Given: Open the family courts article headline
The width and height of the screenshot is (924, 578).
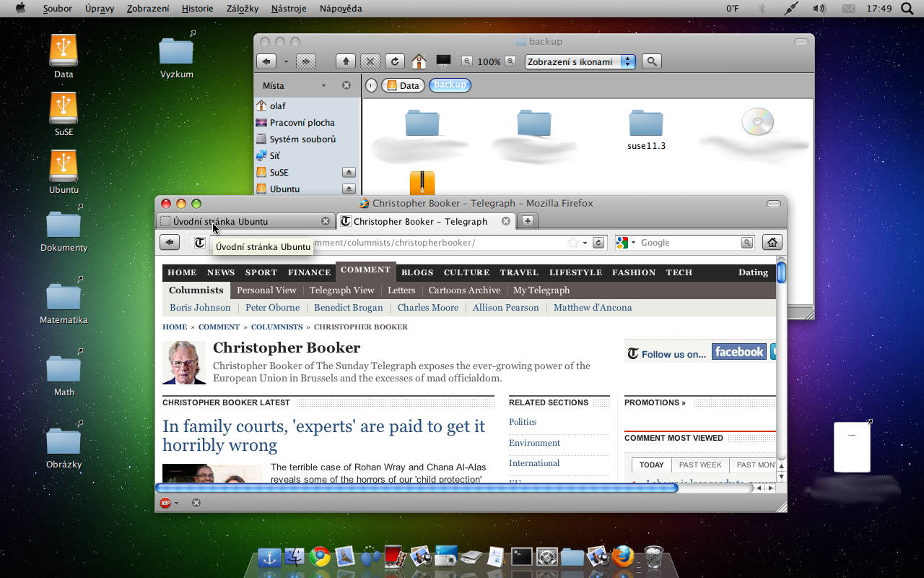Looking at the screenshot, I should [323, 436].
